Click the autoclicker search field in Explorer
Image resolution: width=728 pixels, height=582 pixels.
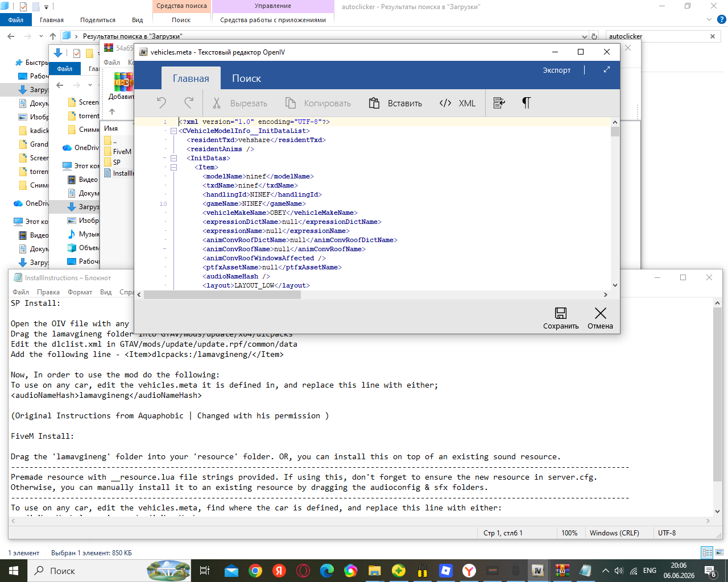pyautogui.click(x=657, y=36)
